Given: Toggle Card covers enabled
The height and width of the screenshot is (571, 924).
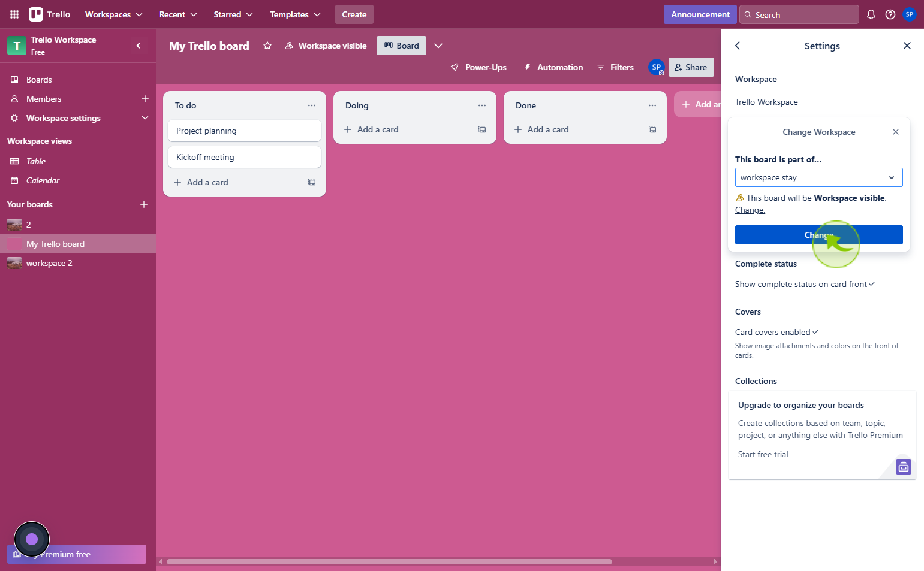Looking at the screenshot, I should coord(777,332).
